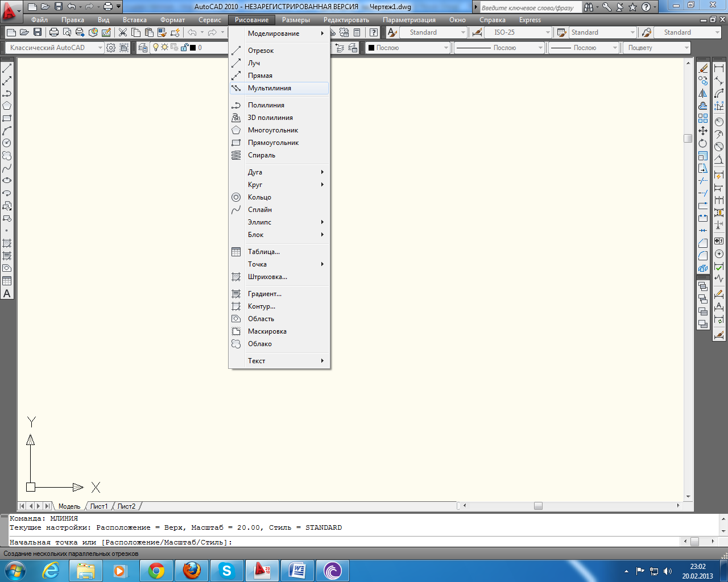Open the Размеры menu
The image size is (728, 582).
[x=296, y=20]
